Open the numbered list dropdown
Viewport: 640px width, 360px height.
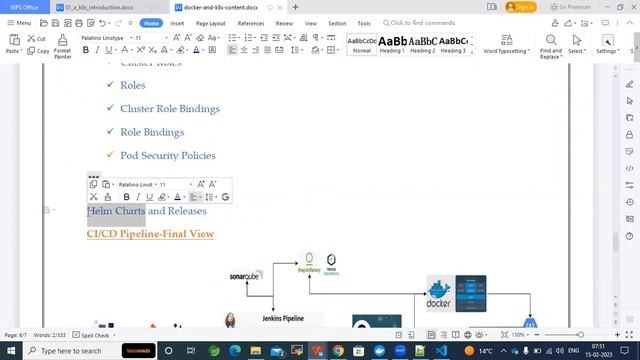[x=255, y=38]
